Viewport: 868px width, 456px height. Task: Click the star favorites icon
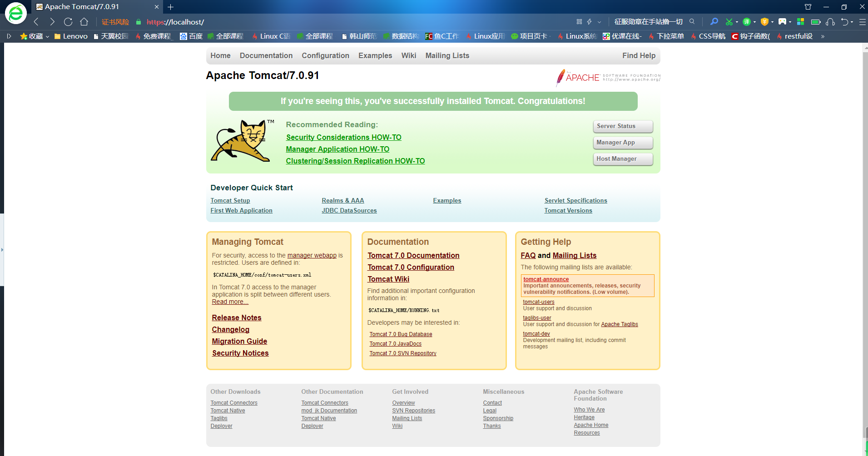click(24, 36)
